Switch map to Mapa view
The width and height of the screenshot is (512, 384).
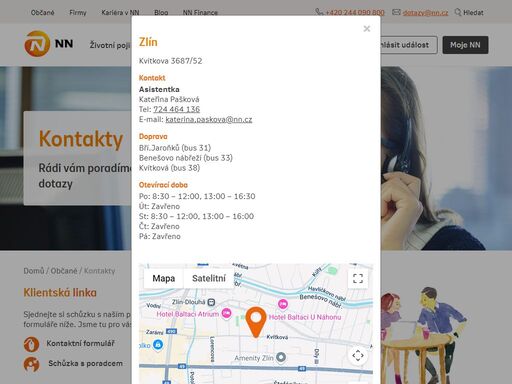(x=164, y=278)
